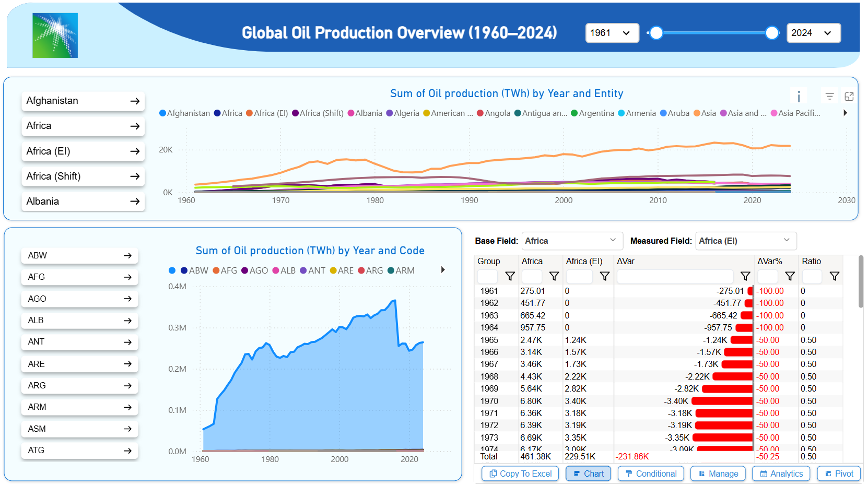
Task: Open the filters icon on Entity chart
Action: coord(829,96)
